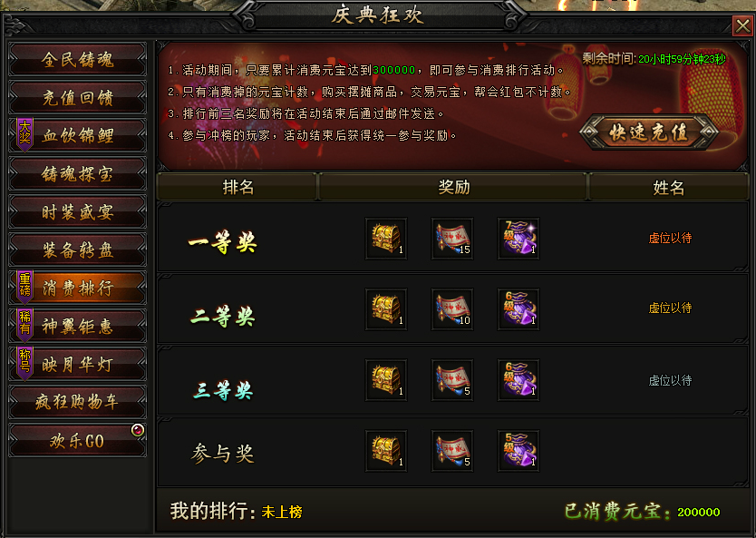The width and height of the screenshot is (756, 538).
Task: Open 欢乐GO with red notification dot
Action: pos(78,441)
